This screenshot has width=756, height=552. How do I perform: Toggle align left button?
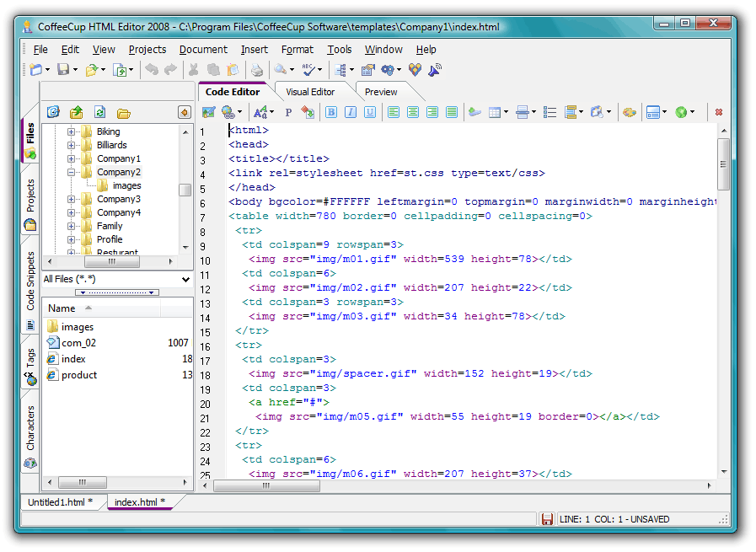[394, 112]
